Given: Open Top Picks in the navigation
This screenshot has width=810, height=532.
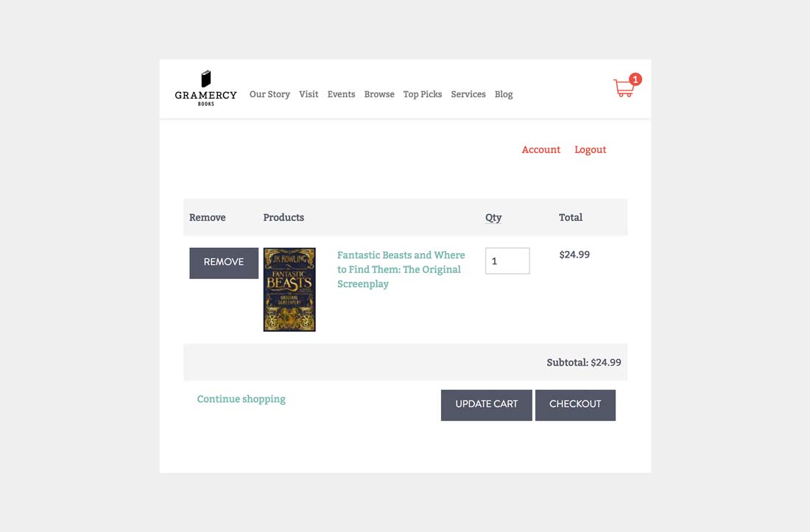Looking at the screenshot, I should (423, 94).
